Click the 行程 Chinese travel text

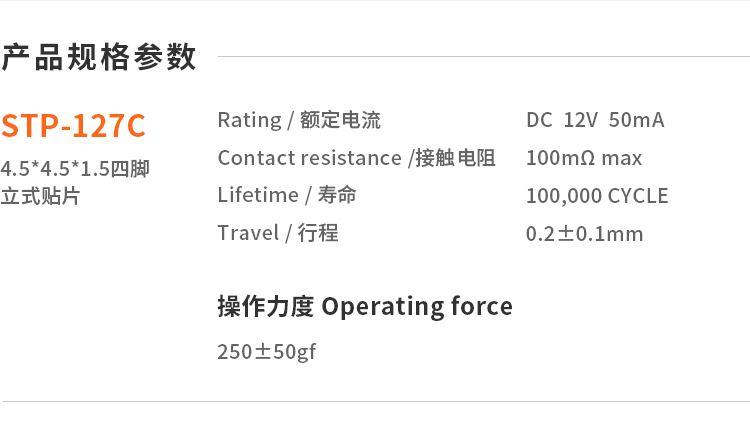click(x=318, y=233)
